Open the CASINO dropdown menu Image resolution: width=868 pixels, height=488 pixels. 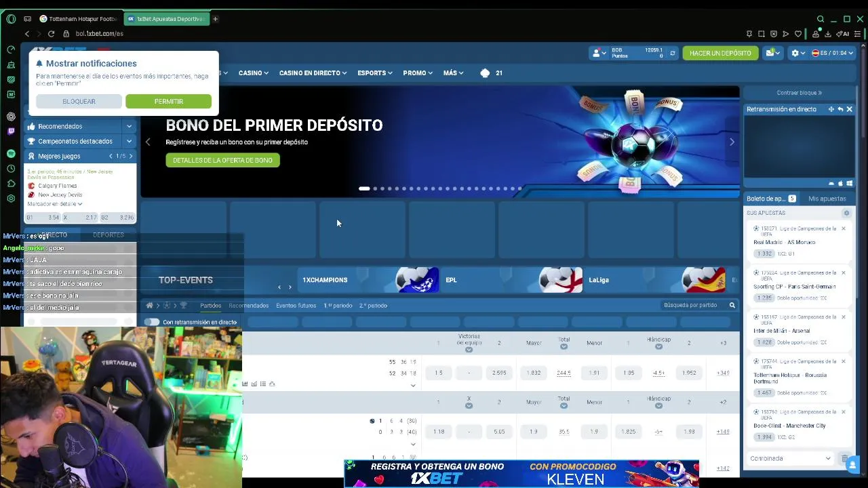point(254,73)
